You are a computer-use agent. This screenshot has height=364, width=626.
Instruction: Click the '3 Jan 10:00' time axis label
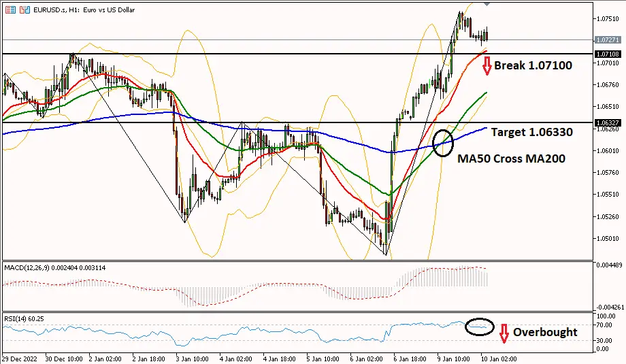(x=193, y=359)
